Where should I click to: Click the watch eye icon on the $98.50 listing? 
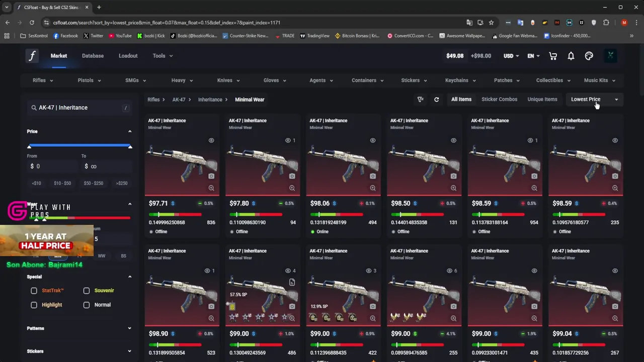(x=453, y=140)
